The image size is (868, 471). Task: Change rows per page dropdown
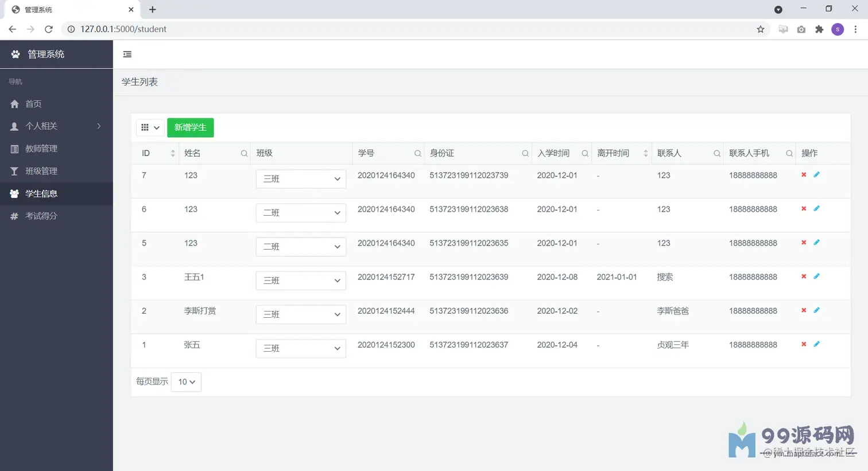pyautogui.click(x=186, y=382)
